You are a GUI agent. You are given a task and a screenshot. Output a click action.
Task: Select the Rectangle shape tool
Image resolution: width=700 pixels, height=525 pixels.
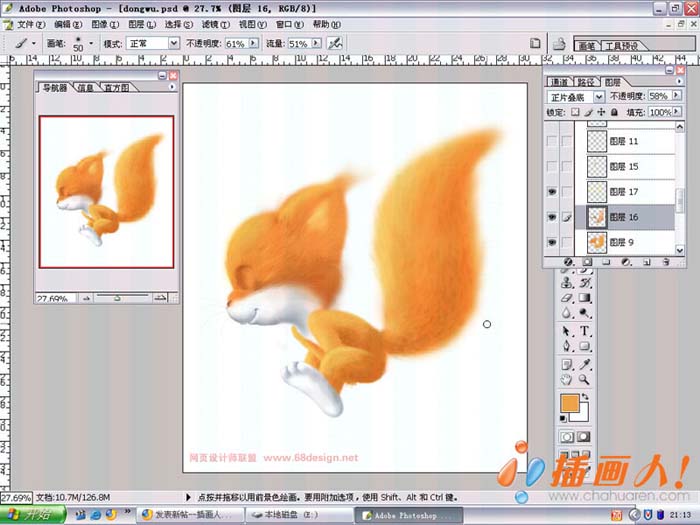584,346
